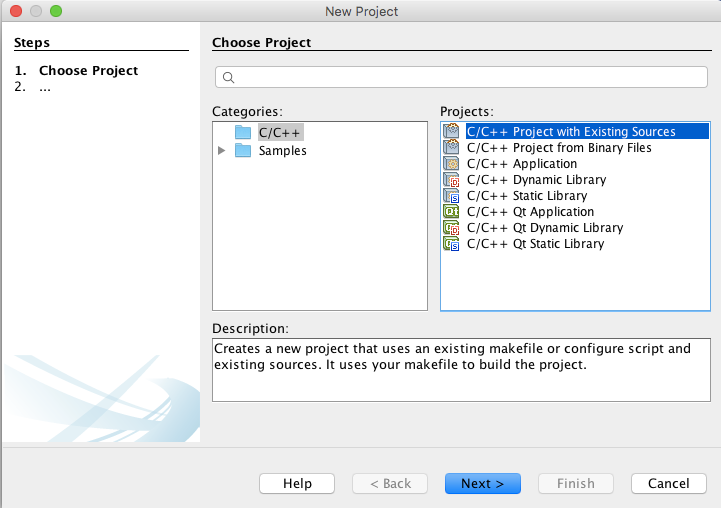The height and width of the screenshot is (508, 721).
Task: Click the Qt Static Library icon
Action: [x=451, y=244]
